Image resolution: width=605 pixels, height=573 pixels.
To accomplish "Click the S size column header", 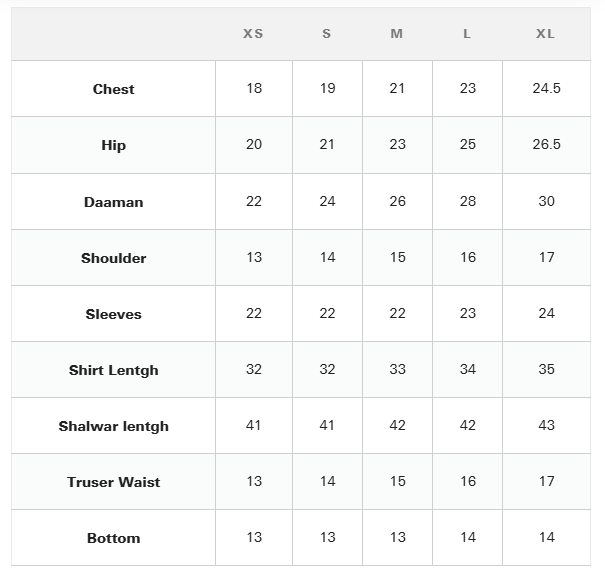I will (x=327, y=34).
